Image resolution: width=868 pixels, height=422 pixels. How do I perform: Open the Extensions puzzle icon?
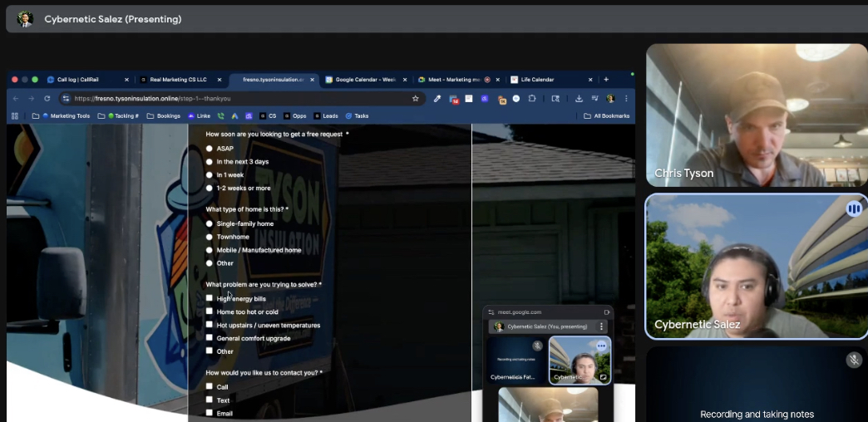coord(532,99)
